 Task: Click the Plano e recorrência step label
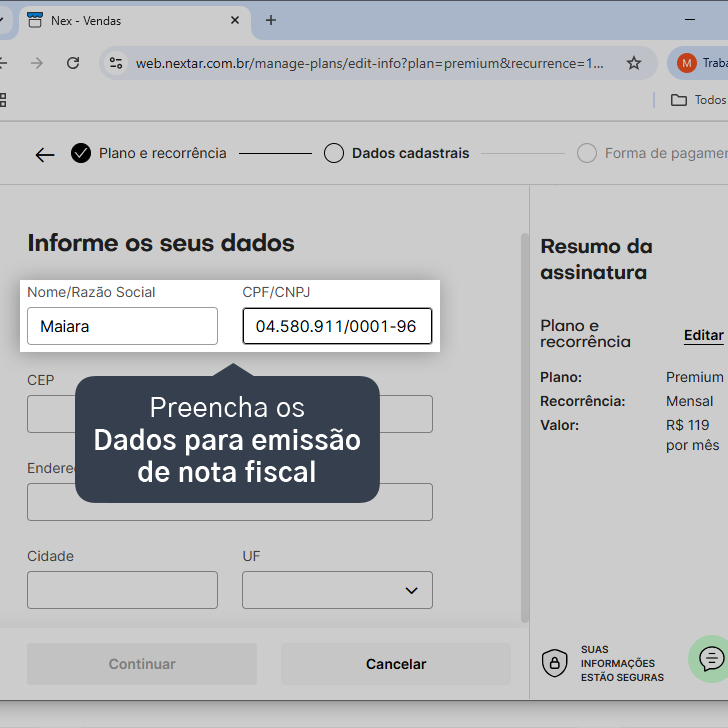tap(162, 153)
